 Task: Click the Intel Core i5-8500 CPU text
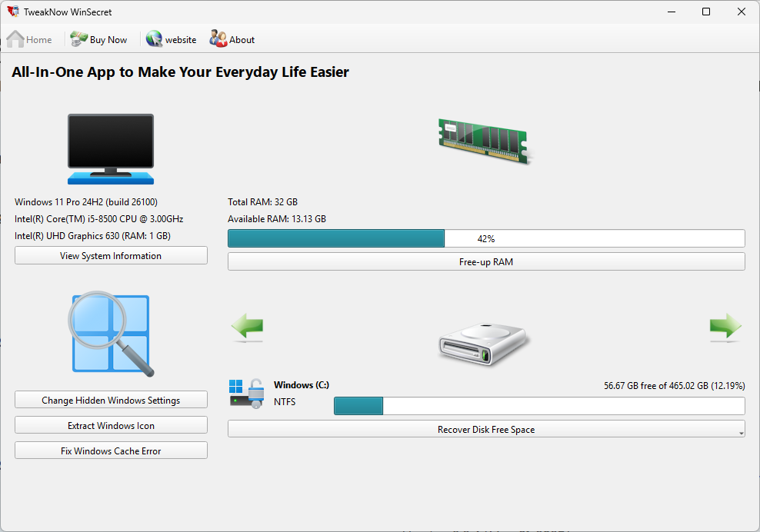pyautogui.click(x=99, y=219)
